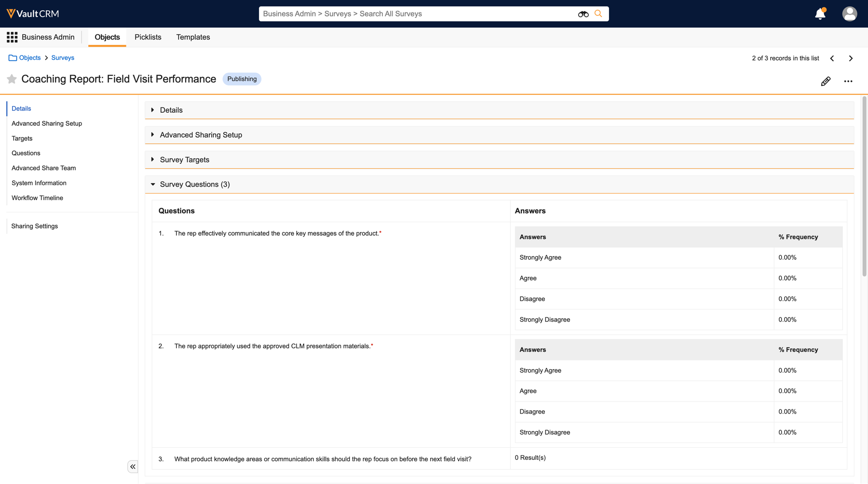Click the Surveys breadcrumb link

pyautogui.click(x=63, y=58)
